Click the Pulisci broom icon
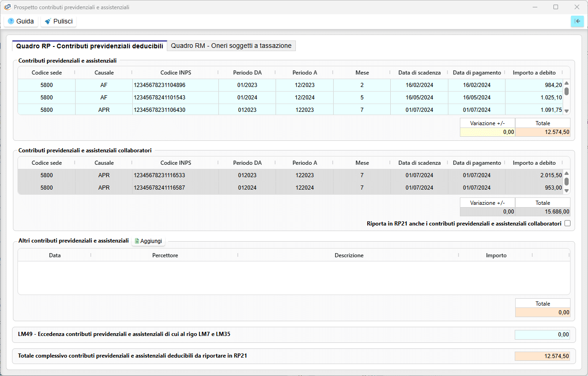588x376 pixels. click(48, 21)
